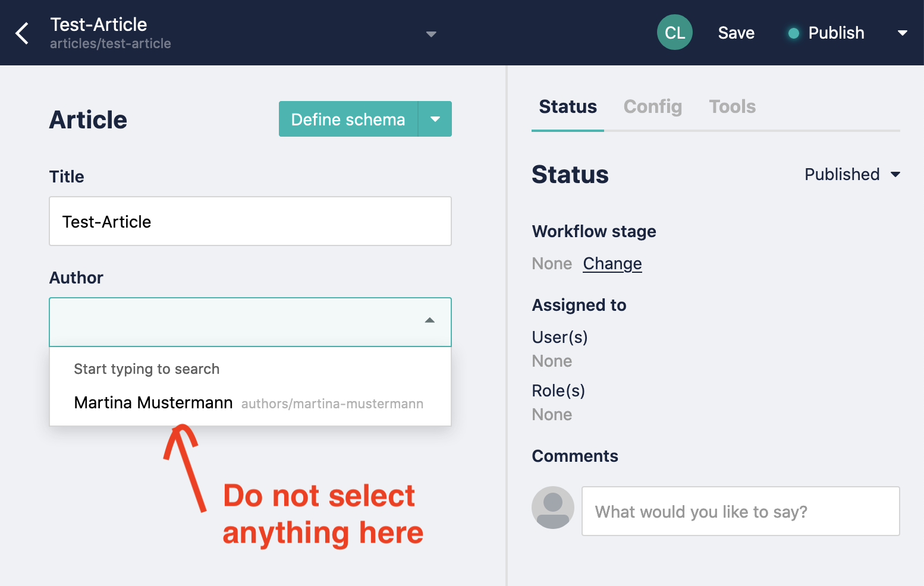Open the Tools tab
The width and height of the screenshot is (924, 586).
pos(732,106)
